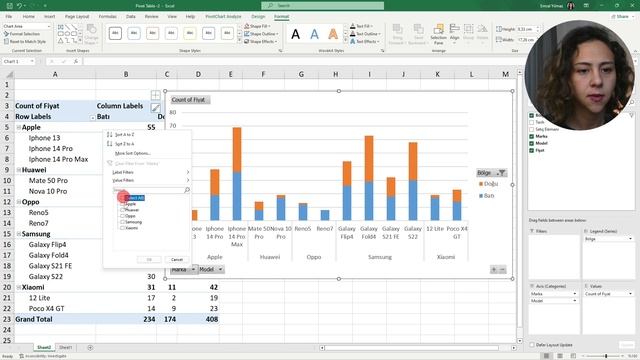Check the Samsung filter checkbox
The height and width of the screenshot is (360, 640).
(122, 222)
